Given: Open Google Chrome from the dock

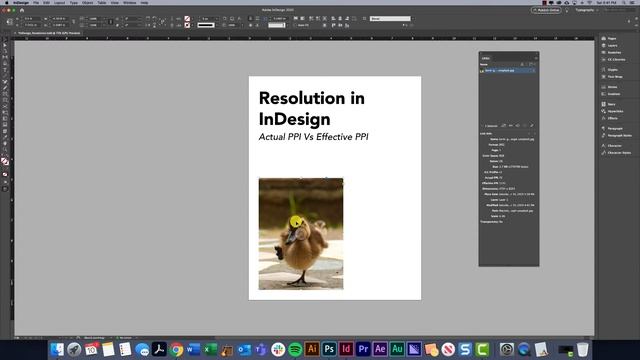Looking at the screenshot, I should (x=176, y=349).
